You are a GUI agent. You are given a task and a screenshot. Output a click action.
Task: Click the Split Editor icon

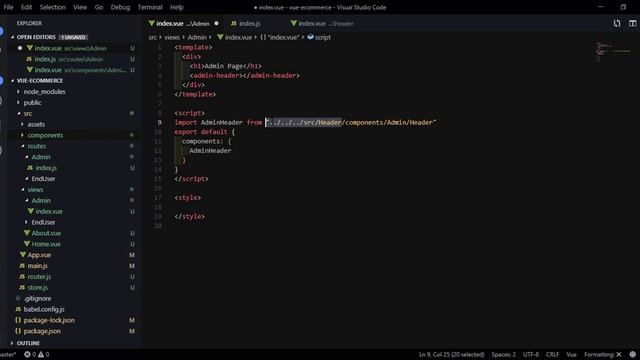coord(632,23)
